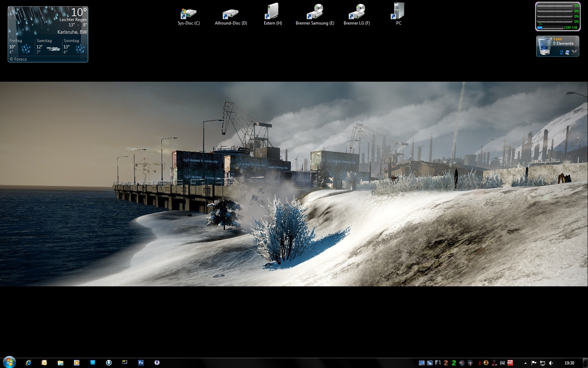Launch the 2142 game shortcut on taskbar
The height and width of the screenshot is (368, 588).
(x=502, y=363)
